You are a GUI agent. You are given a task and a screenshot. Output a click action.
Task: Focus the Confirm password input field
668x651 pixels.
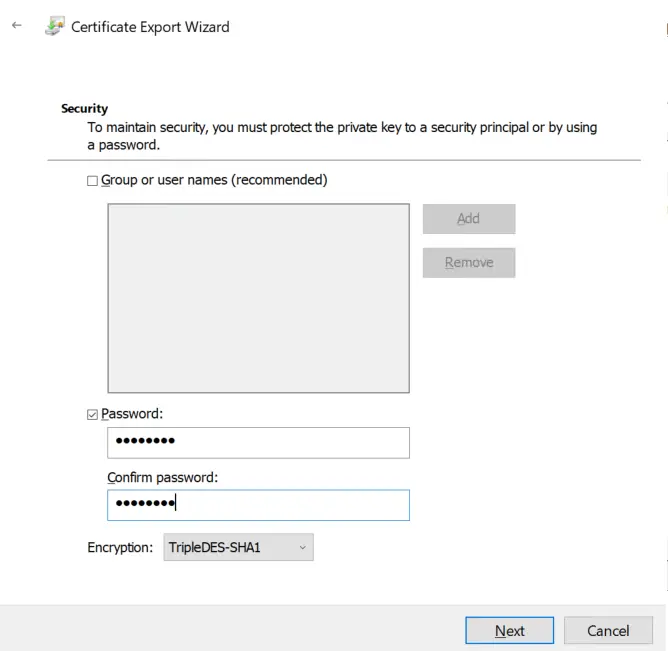tap(258, 505)
